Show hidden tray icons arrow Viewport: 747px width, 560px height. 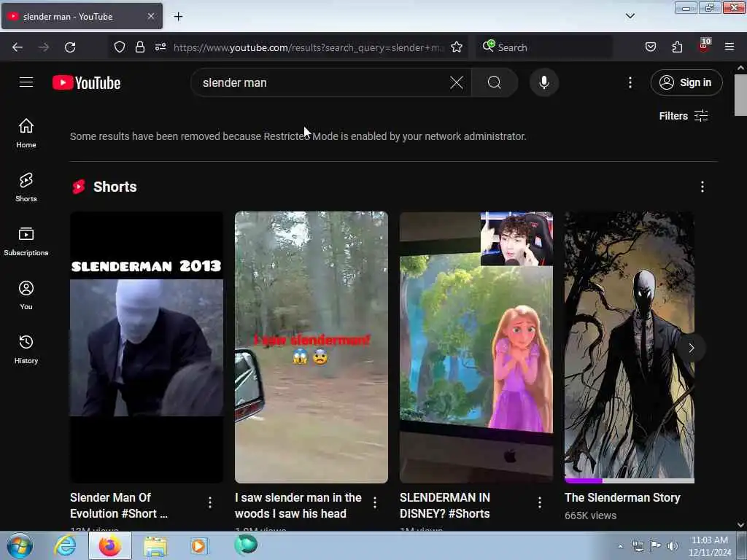(x=620, y=546)
